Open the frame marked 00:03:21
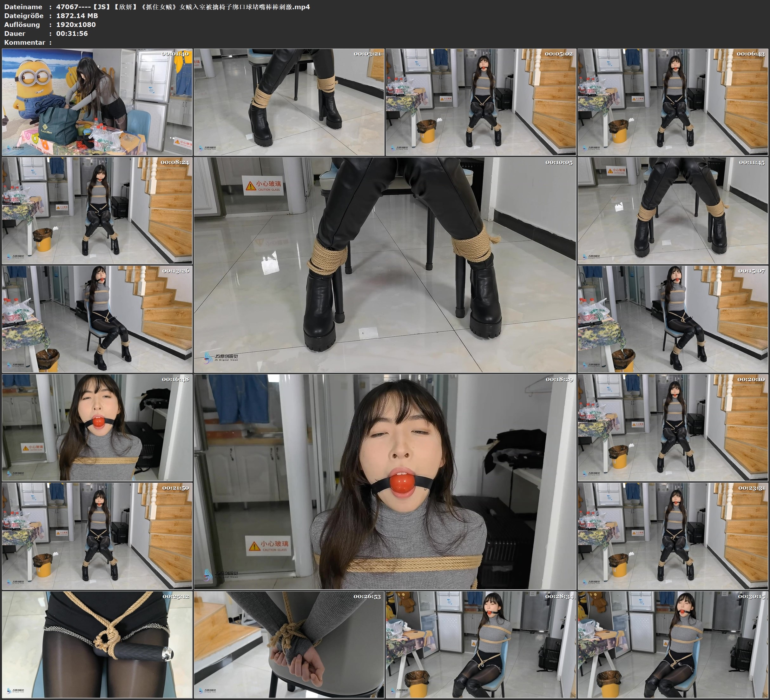Viewport: 770px width, 700px height. pos(289,102)
